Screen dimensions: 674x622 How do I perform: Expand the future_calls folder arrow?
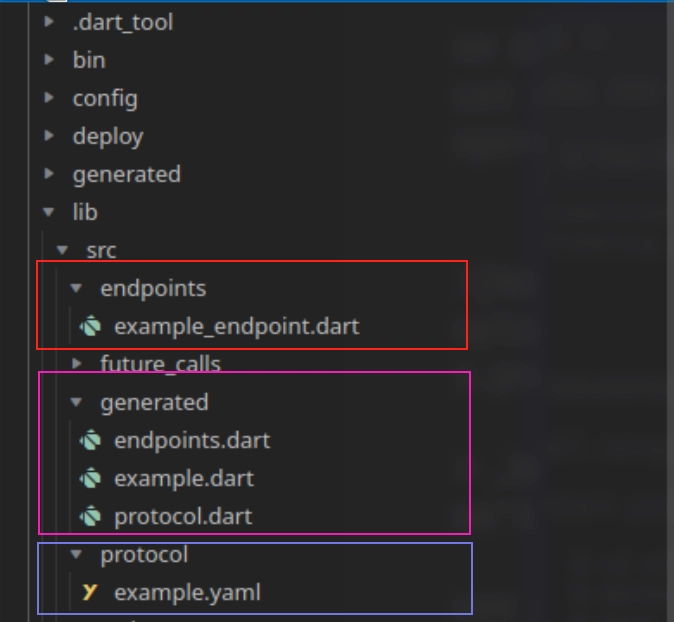(77, 364)
